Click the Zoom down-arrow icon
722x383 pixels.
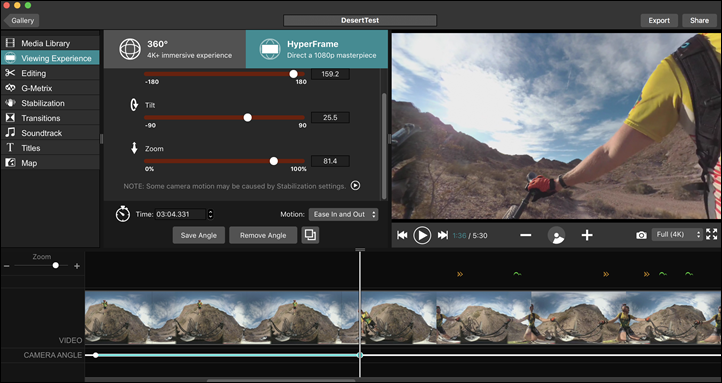134,148
